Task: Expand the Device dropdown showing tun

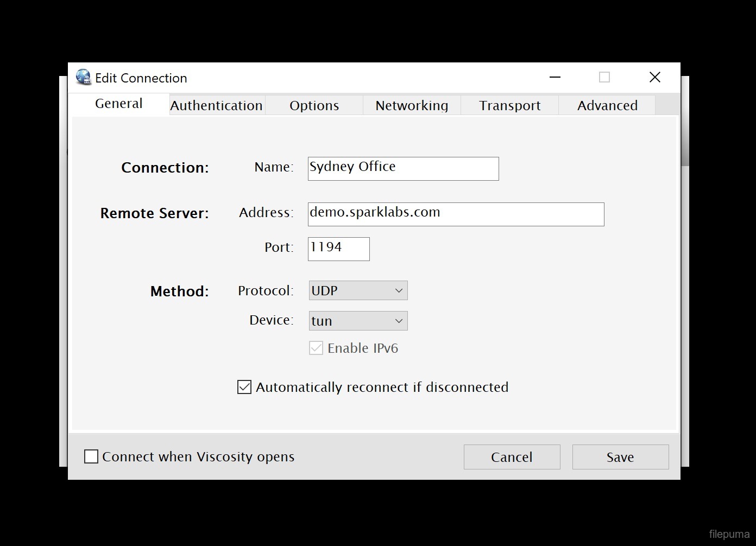Action: [x=358, y=321]
